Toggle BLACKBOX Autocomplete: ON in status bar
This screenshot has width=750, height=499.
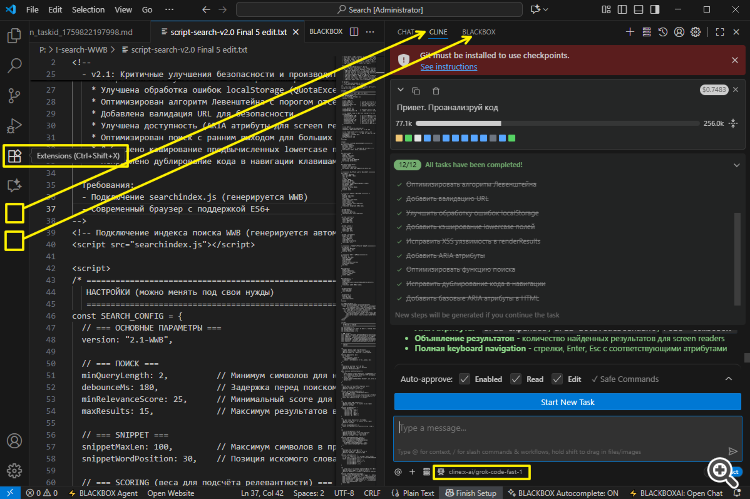coord(563,493)
